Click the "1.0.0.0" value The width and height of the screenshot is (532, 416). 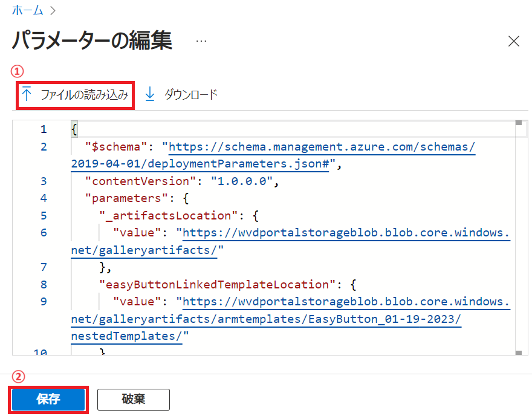tap(242, 181)
